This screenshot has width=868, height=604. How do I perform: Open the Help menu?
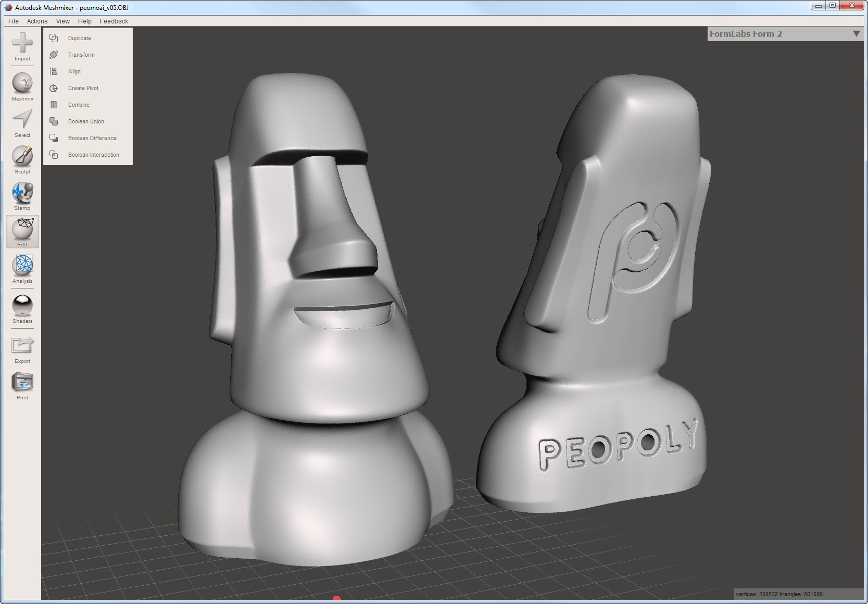click(x=85, y=21)
